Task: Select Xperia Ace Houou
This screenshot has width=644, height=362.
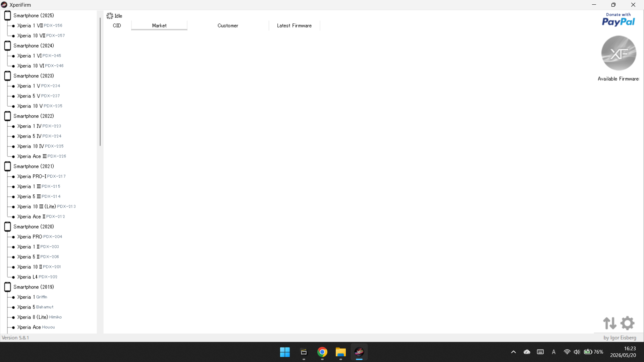Action: pyautogui.click(x=36, y=327)
